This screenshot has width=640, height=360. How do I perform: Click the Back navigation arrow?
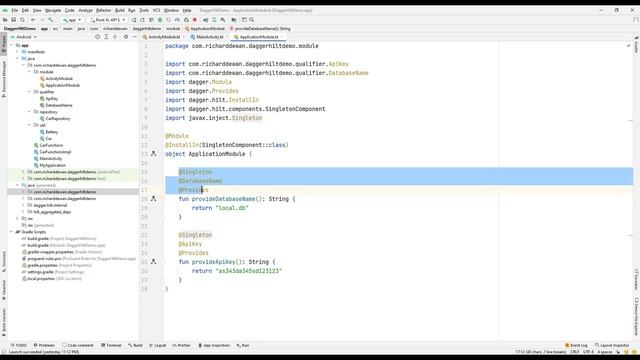[33, 20]
